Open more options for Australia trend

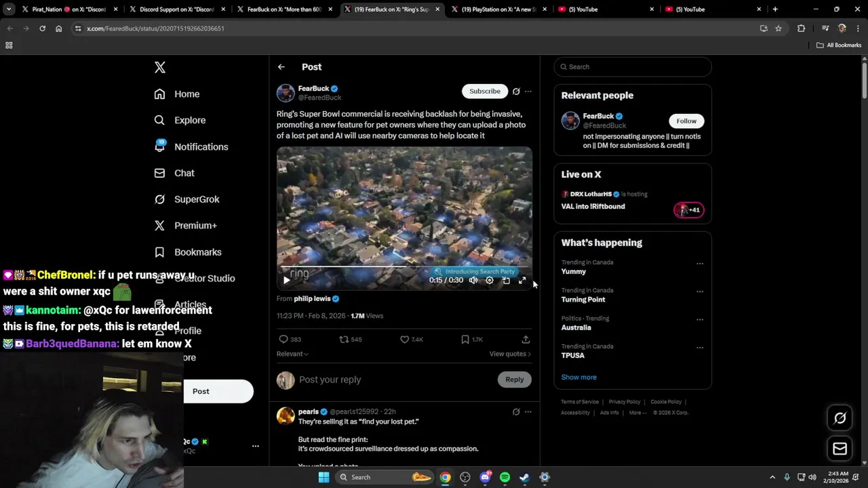pos(700,320)
